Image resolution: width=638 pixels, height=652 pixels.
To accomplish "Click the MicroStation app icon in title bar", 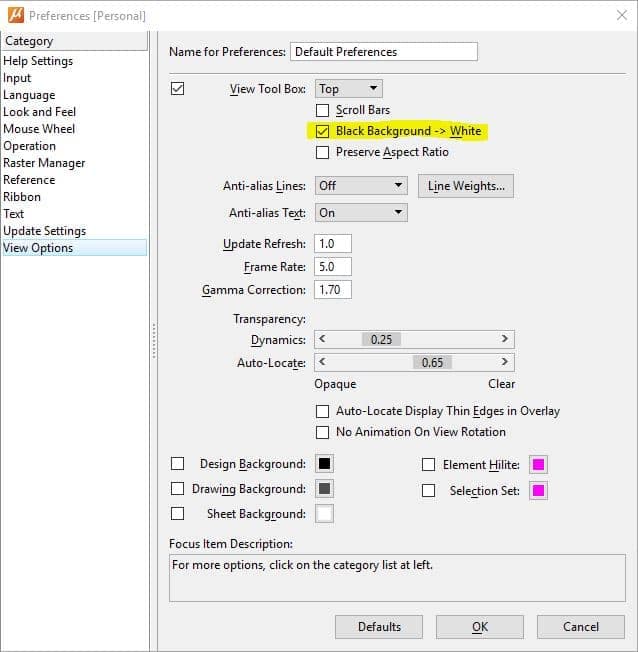I will click(16, 15).
